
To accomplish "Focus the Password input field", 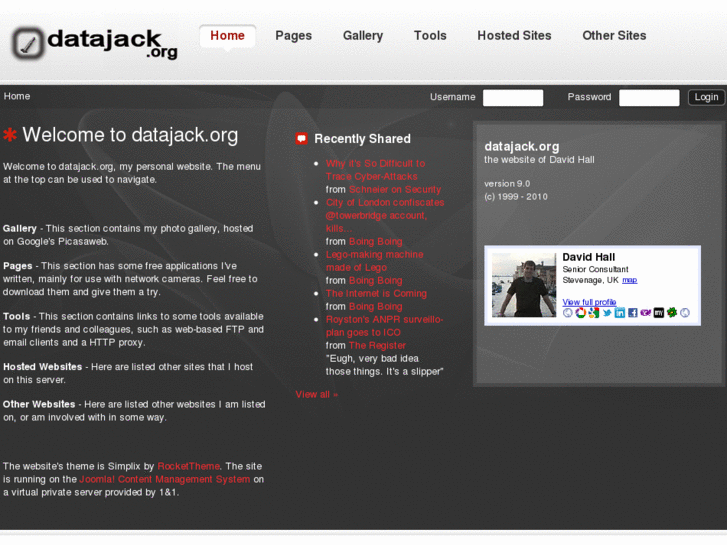I will [x=649, y=98].
